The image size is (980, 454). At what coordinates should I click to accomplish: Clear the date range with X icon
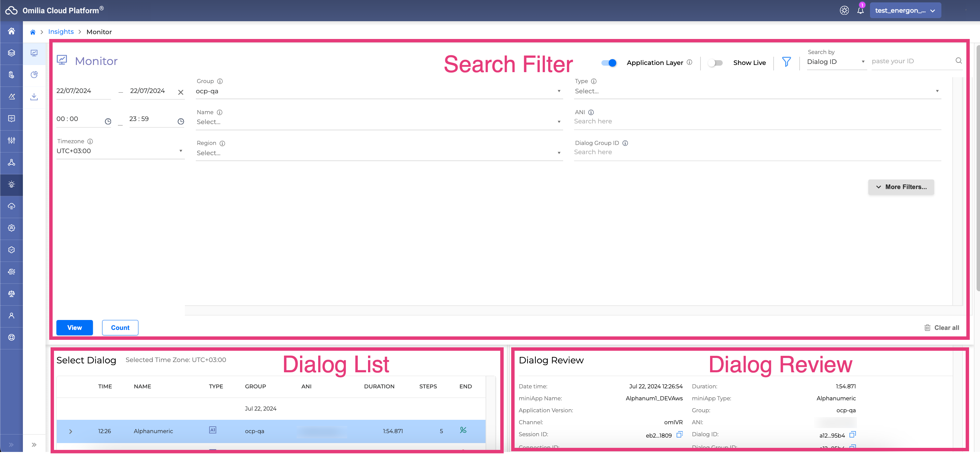pos(181,92)
